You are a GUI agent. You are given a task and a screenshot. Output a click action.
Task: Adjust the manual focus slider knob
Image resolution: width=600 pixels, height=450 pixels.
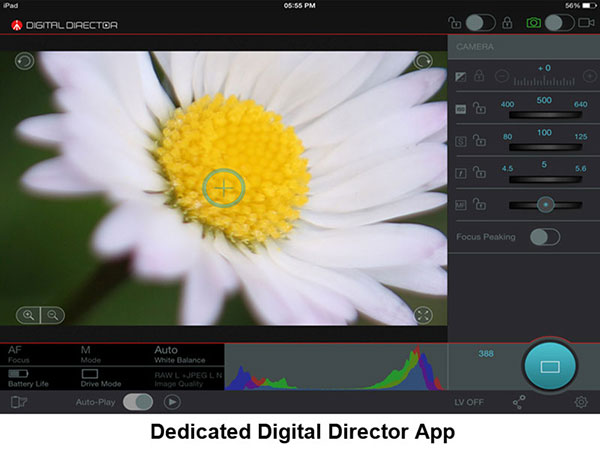coord(545,204)
